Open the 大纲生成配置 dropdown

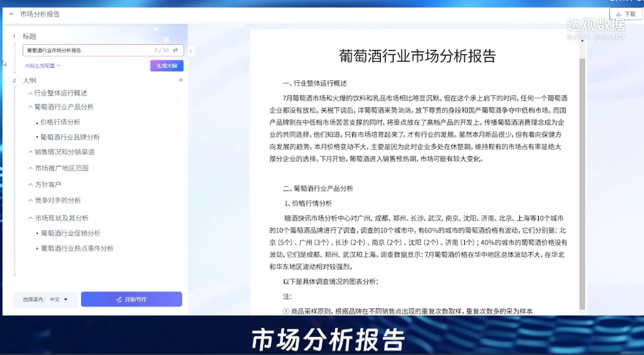tap(42, 66)
